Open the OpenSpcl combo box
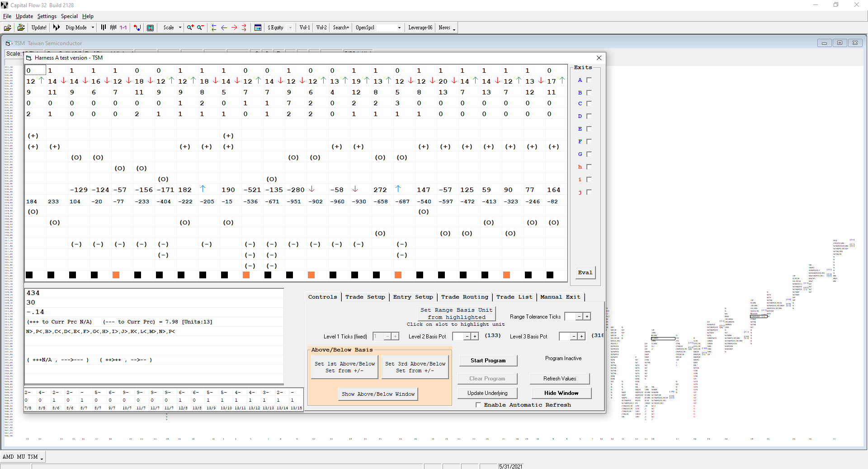 pyautogui.click(x=399, y=28)
